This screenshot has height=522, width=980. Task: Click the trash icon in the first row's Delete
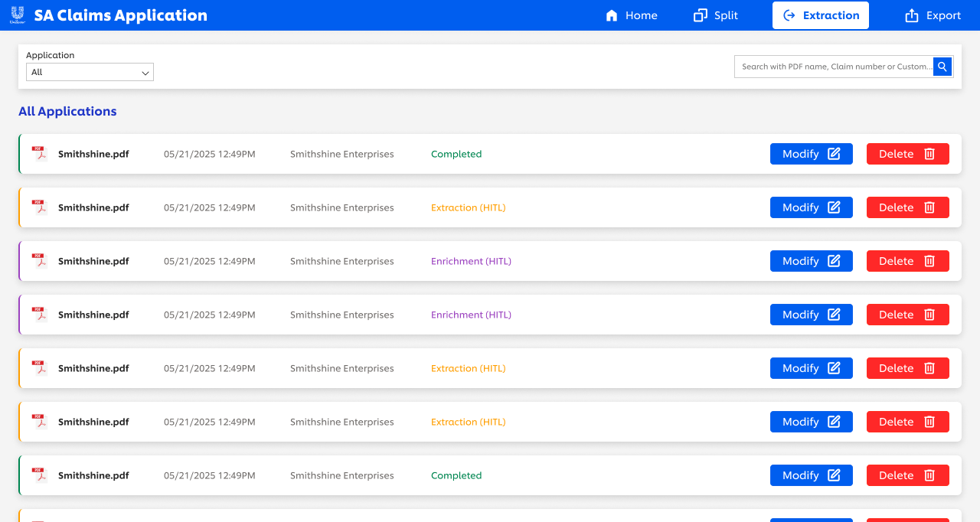coord(929,154)
